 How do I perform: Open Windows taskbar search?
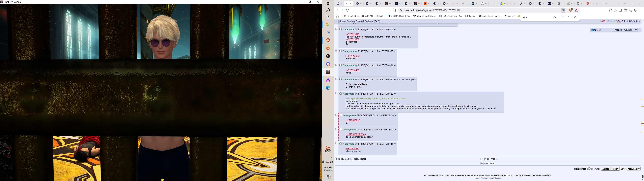328,10
